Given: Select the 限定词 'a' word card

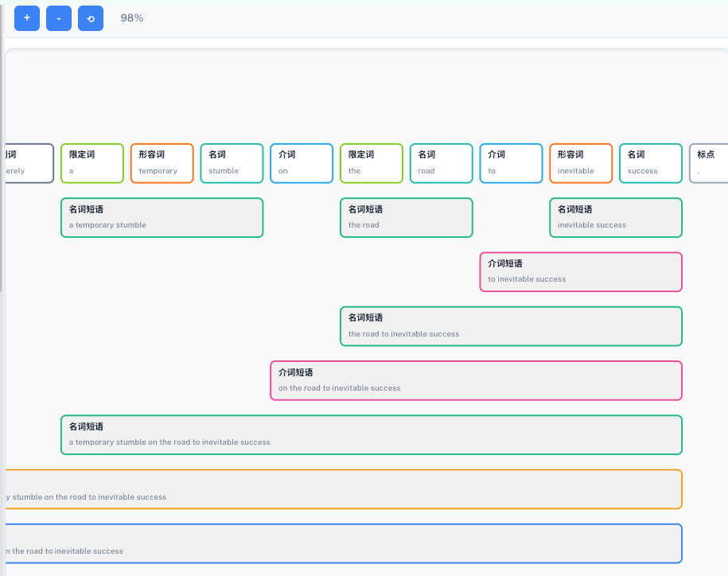Looking at the screenshot, I should pos(92,163).
